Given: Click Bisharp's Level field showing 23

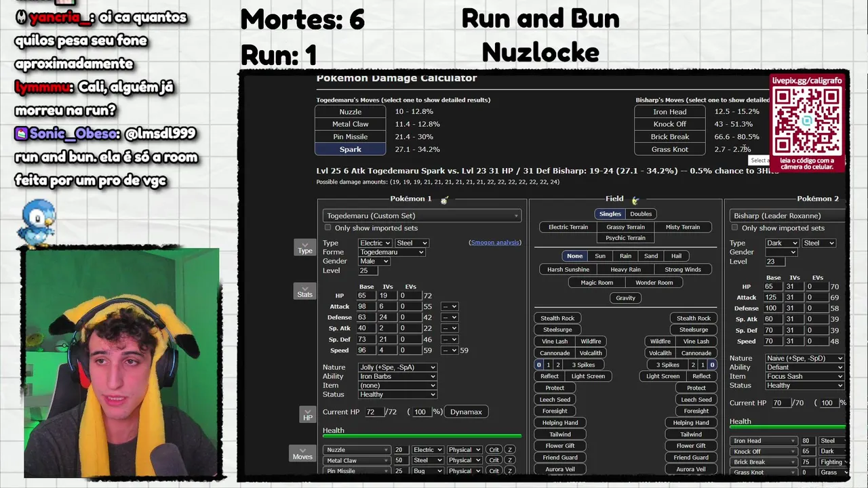Looking at the screenshot, I should coord(774,262).
